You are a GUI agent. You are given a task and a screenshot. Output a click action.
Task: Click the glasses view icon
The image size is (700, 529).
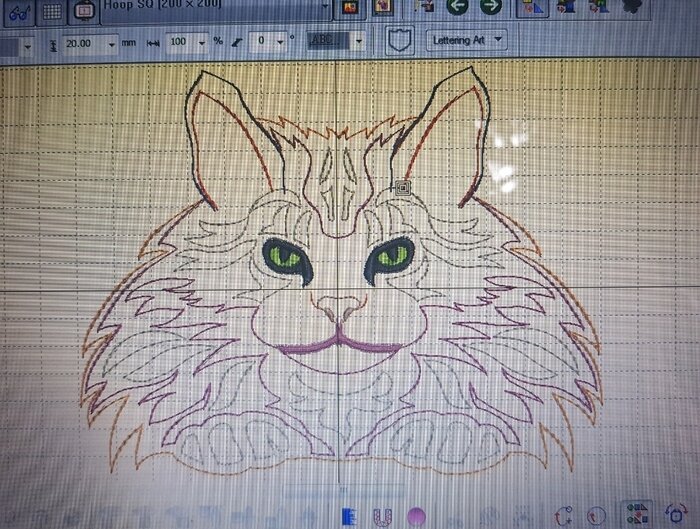17,12
